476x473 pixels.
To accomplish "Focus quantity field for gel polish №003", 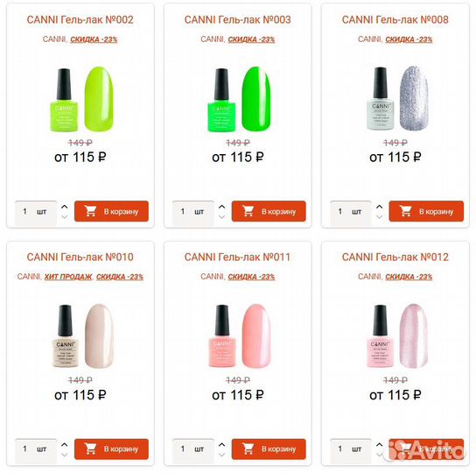I will point(193,211).
